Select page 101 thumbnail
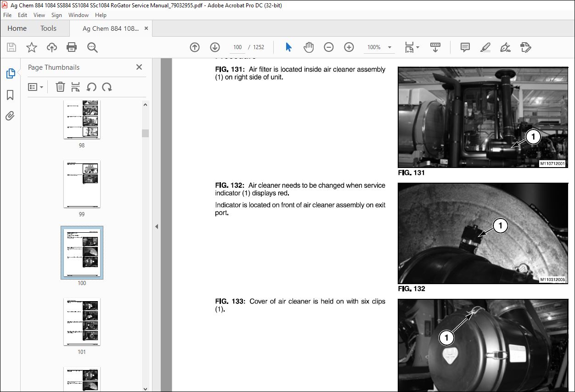 [x=82, y=321]
